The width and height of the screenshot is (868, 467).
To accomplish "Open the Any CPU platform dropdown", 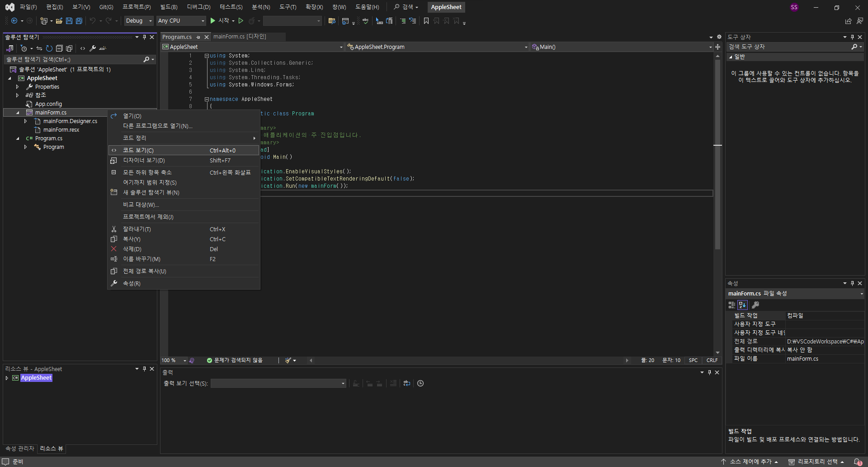I will tap(181, 21).
